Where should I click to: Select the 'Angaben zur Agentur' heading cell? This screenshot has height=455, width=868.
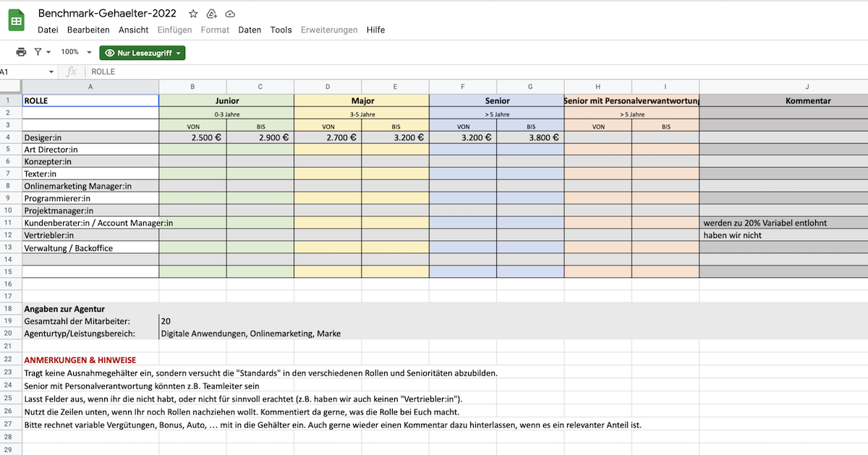90,309
